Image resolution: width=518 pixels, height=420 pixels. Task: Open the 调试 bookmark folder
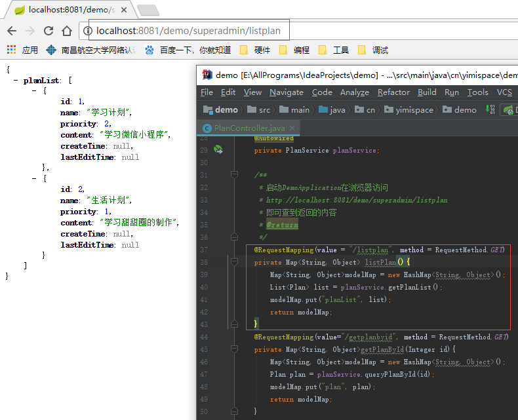(x=373, y=50)
